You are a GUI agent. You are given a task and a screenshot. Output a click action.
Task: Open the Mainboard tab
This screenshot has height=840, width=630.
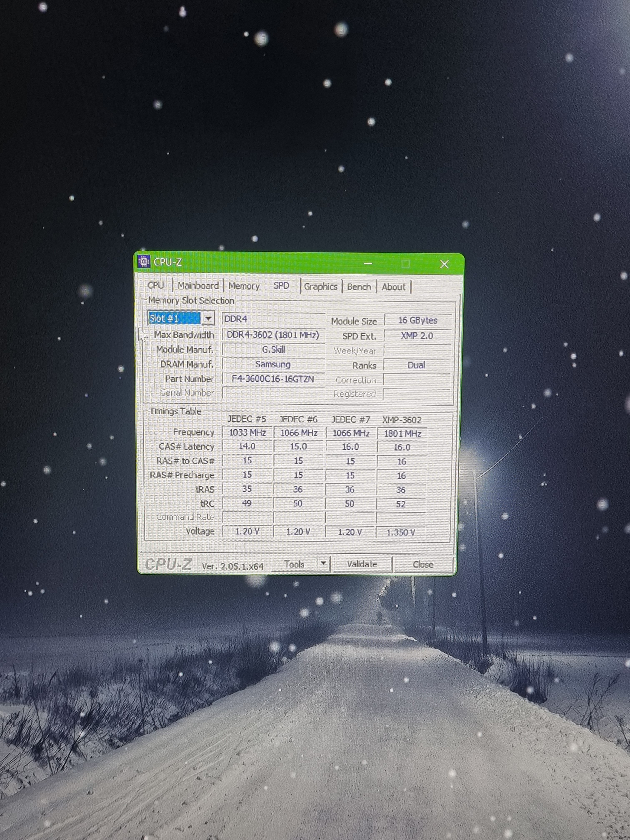198,286
